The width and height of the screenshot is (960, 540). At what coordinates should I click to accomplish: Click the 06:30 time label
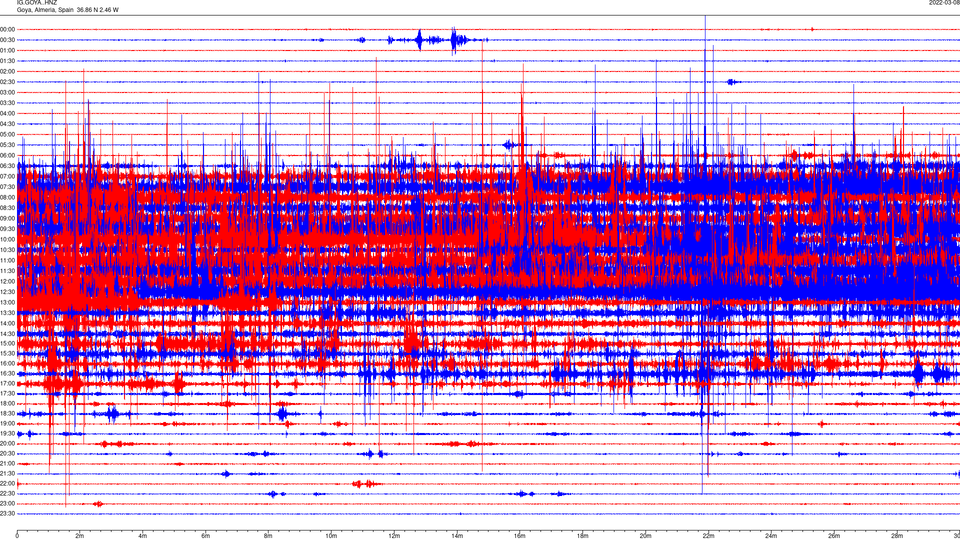[7, 165]
